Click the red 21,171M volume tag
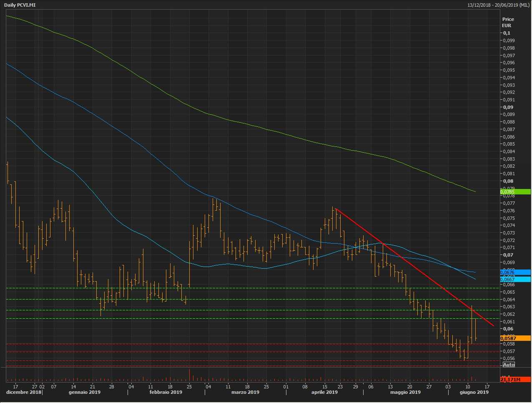The height and width of the screenshot is (403, 532). pyautogui.click(x=515, y=380)
